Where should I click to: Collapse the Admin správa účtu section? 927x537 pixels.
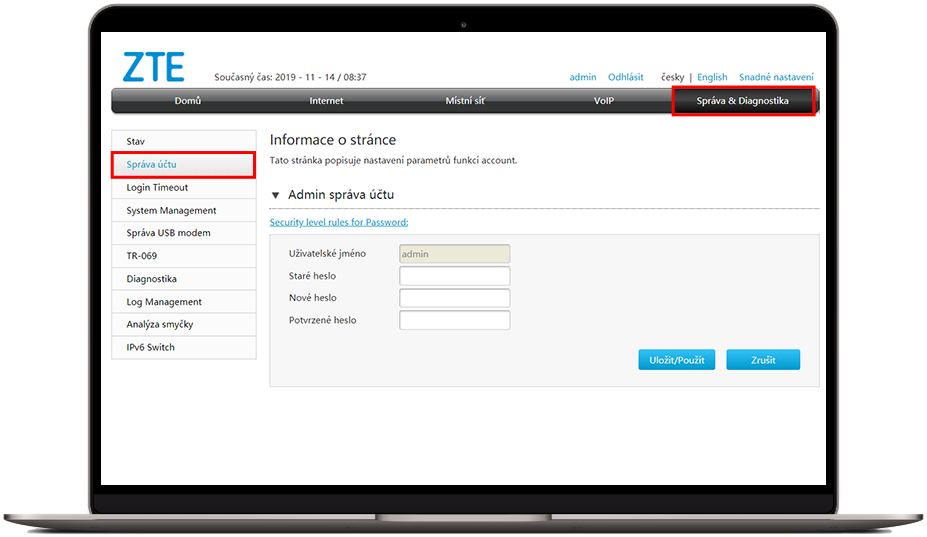(276, 195)
